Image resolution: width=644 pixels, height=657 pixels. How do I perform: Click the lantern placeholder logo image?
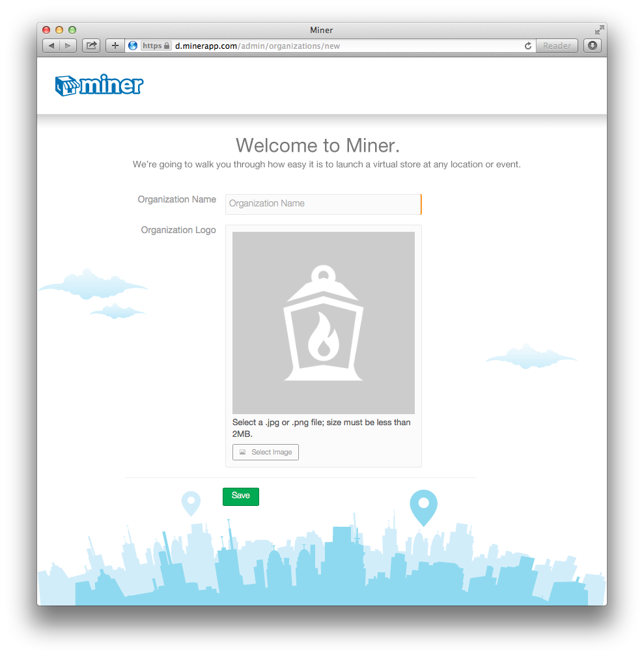tap(324, 322)
